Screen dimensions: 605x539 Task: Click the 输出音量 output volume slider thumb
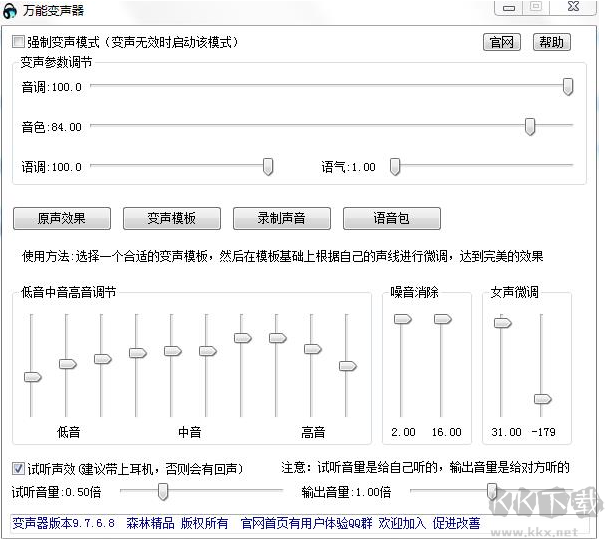click(492, 491)
